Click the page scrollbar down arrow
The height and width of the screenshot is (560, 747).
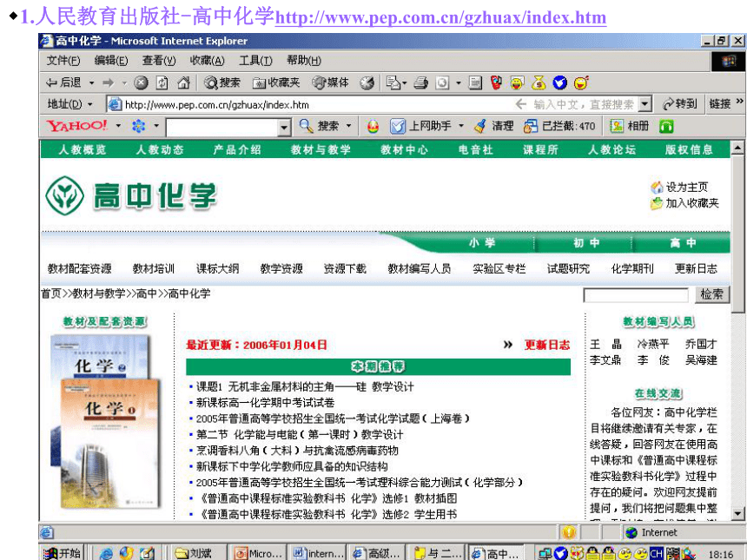(737, 513)
